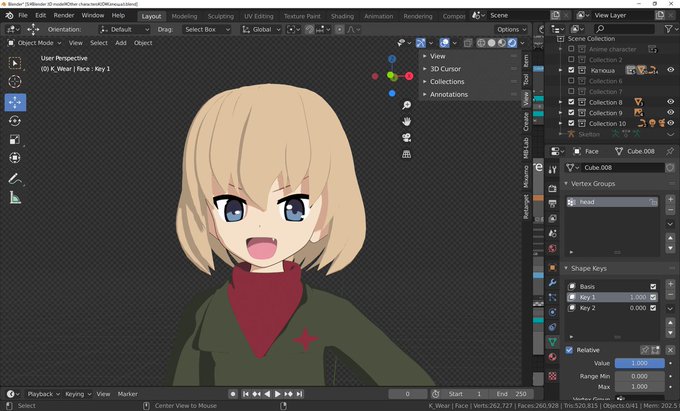Jump to the last frame button

click(299, 394)
